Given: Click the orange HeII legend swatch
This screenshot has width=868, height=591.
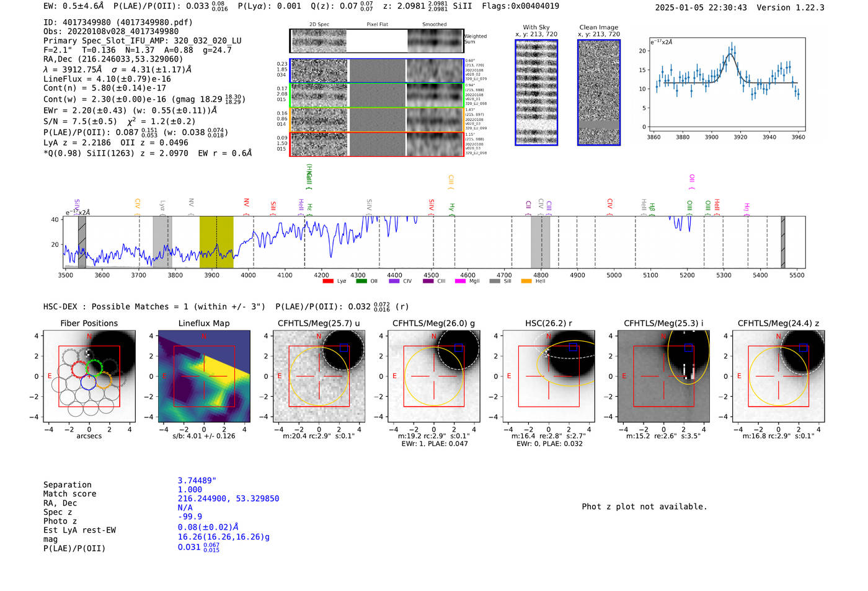Looking at the screenshot, I should pyautogui.click(x=526, y=282).
